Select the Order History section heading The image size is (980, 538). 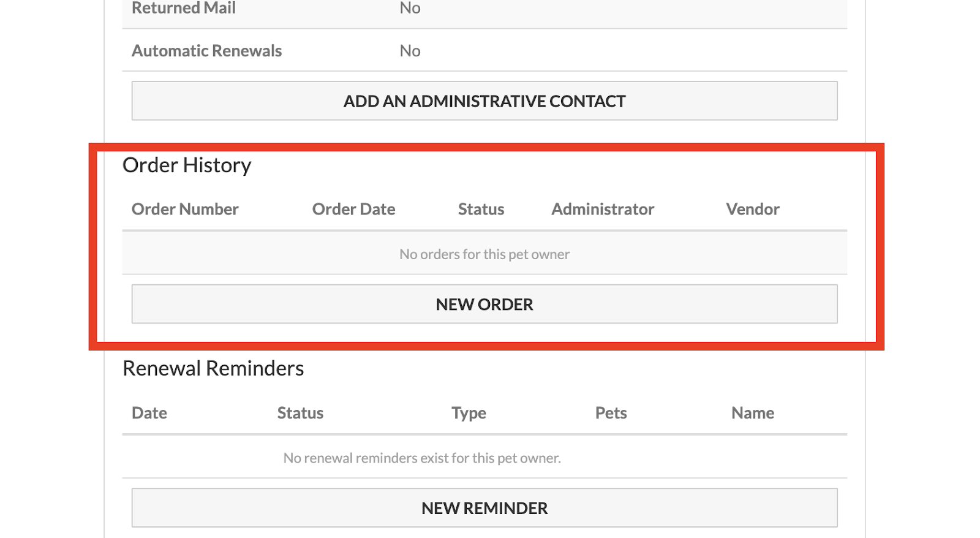click(187, 164)
